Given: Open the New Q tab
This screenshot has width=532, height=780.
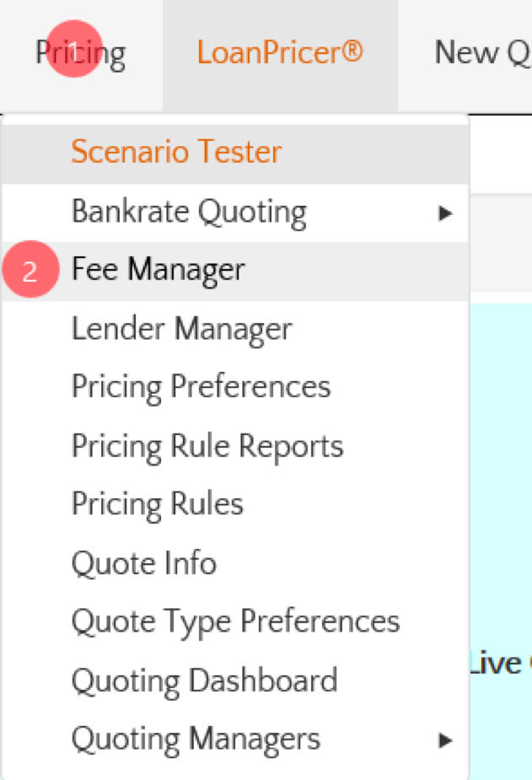Looking at the screenshot, I should point(481,54).
